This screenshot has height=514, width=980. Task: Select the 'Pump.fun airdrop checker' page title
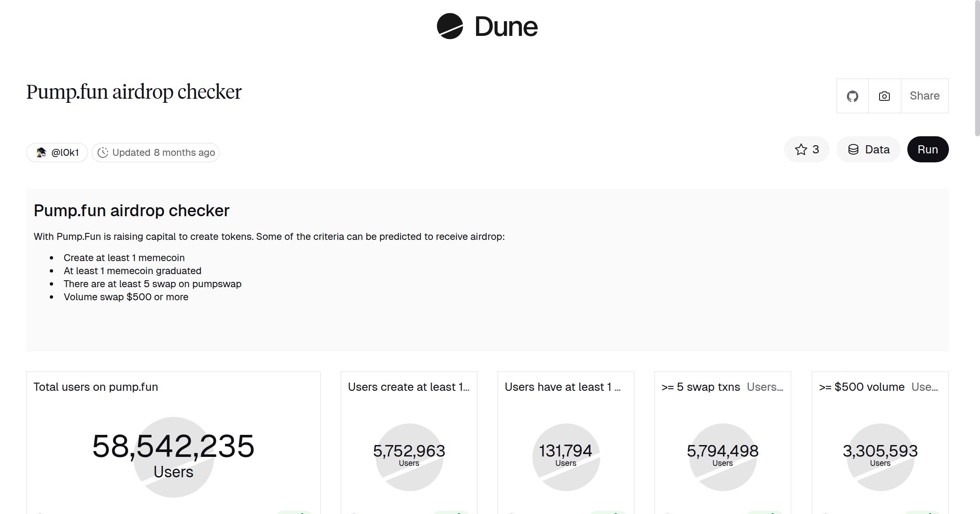coord(134,92)
